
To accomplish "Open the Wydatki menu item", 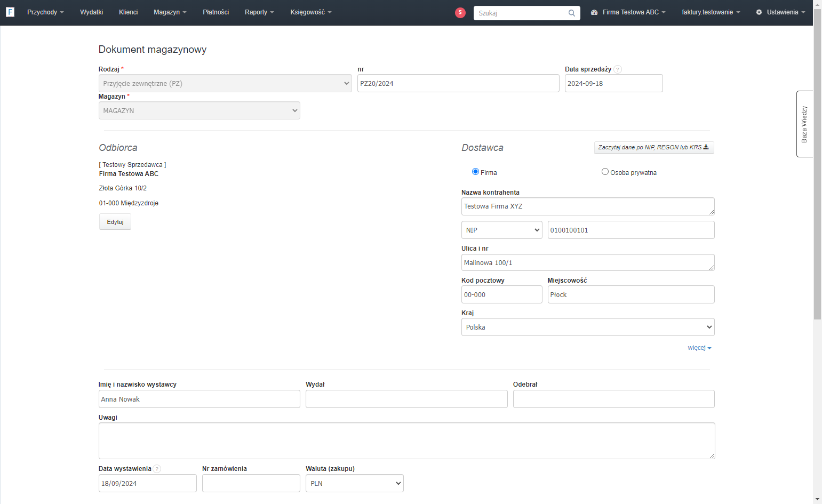I will point(92,12).
